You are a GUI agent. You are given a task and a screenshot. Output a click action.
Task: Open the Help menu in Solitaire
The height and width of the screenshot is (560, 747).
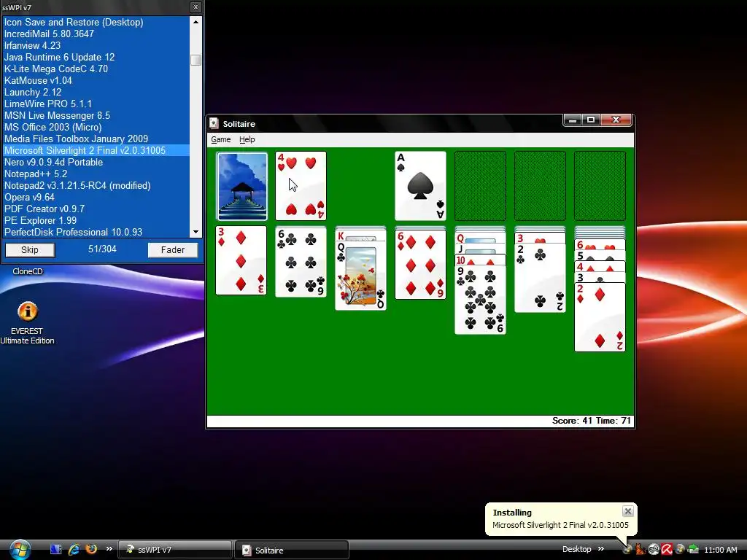point(247,139)
